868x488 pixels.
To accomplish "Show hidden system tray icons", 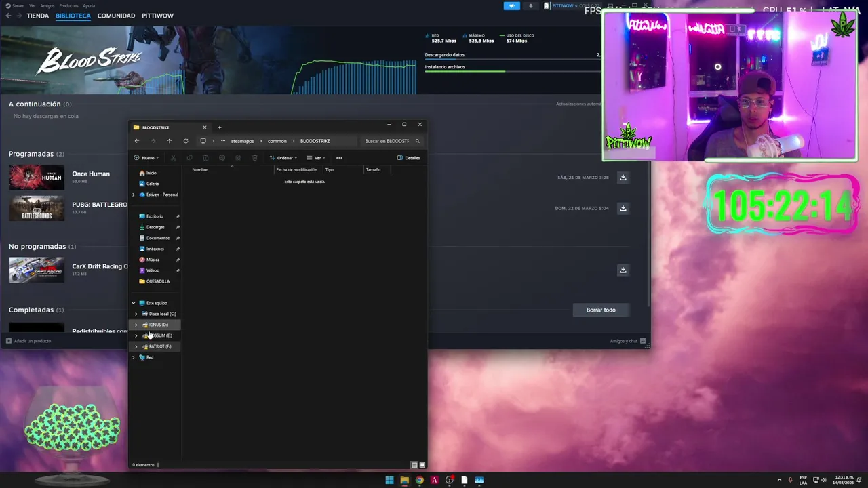I will click(779, 480).
